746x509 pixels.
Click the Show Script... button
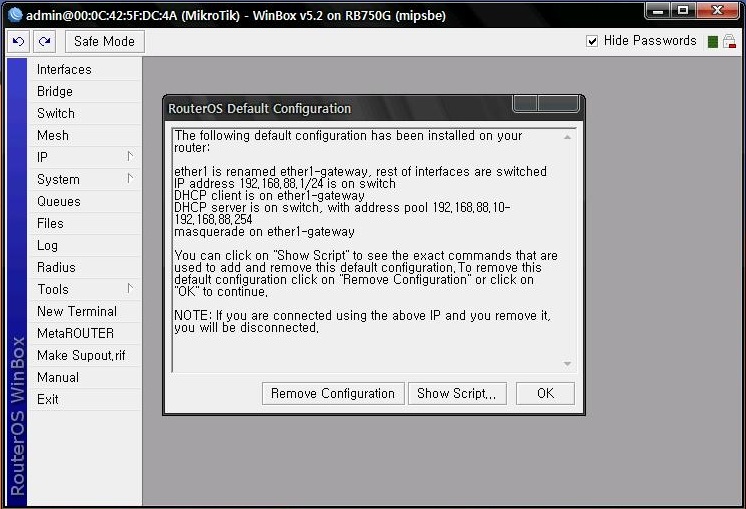coord(457,393)
